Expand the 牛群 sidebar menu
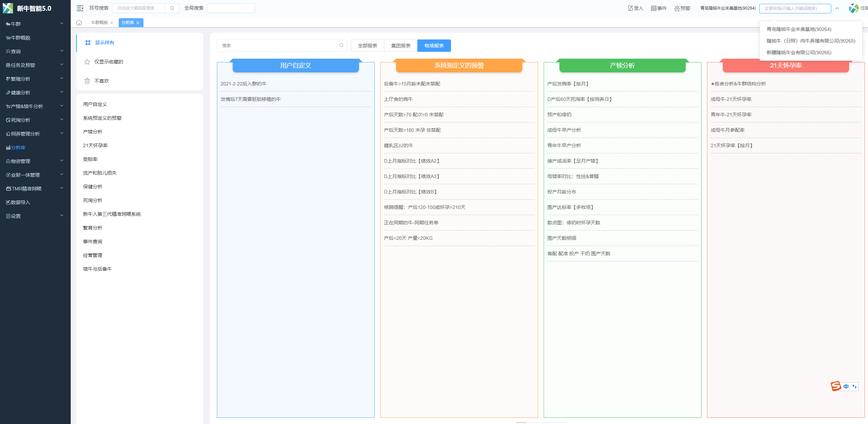868x424 pixels. point(35,24)
